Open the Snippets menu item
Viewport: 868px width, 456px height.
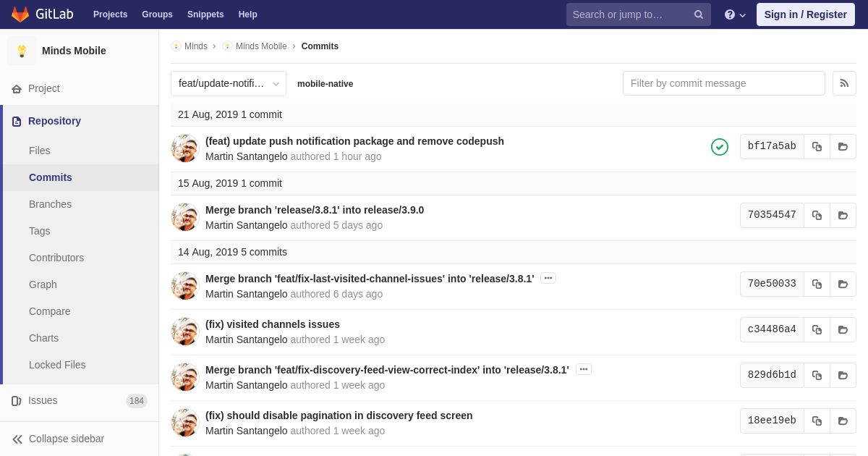coord(205,14)
